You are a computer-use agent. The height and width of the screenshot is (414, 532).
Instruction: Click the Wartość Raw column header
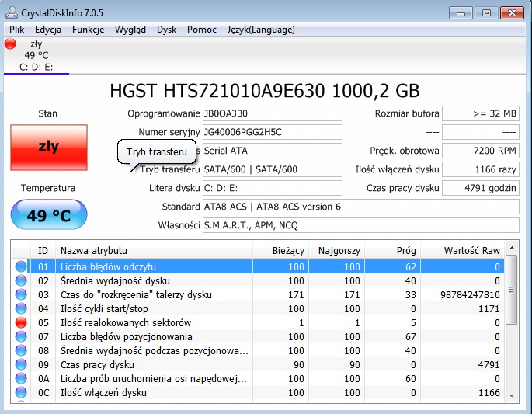coord(463,250)
